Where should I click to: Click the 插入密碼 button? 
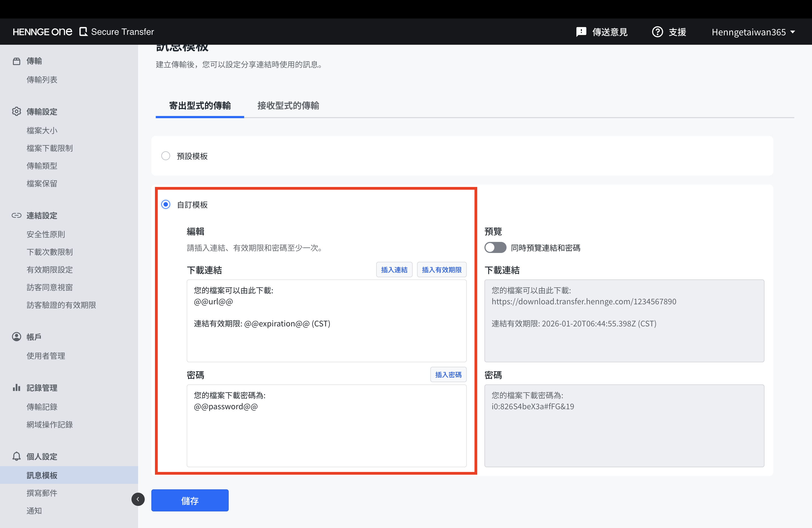[x=448, y=375]
